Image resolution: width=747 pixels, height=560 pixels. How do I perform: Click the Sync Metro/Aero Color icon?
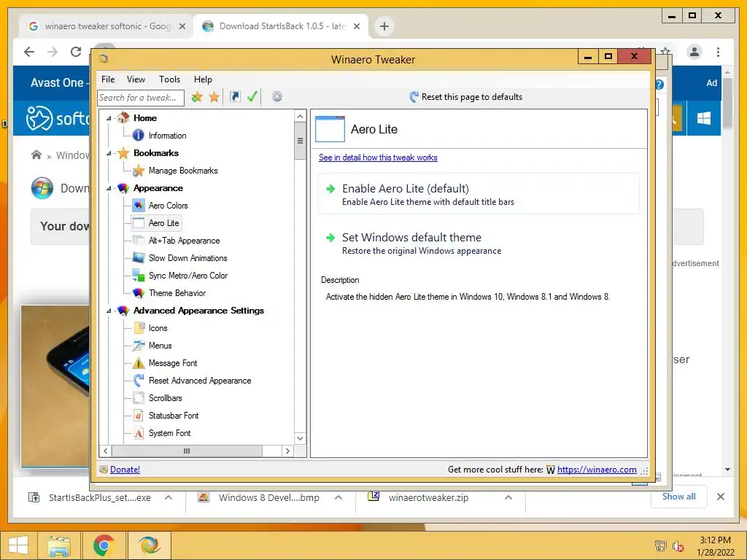pos(138,275)
